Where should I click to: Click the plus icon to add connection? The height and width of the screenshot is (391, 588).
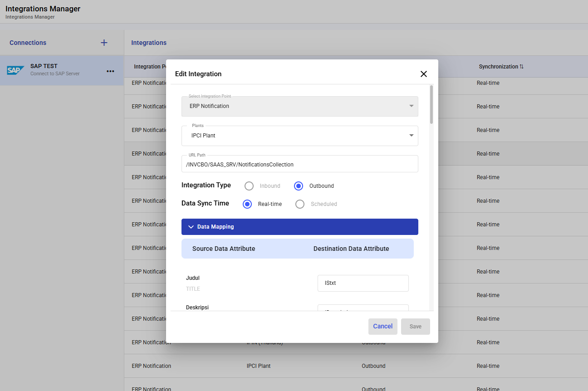(x=104, y=43)
